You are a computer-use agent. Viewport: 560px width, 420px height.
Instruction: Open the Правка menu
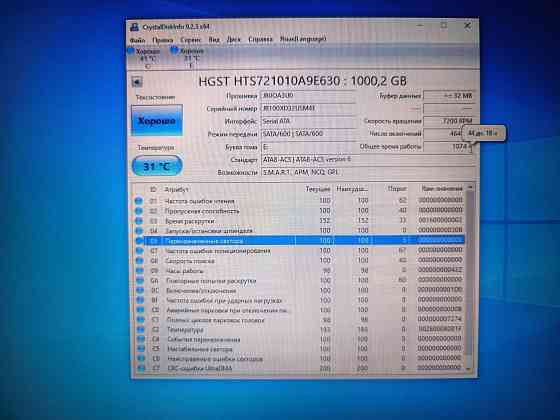click(x=162, y=40)
